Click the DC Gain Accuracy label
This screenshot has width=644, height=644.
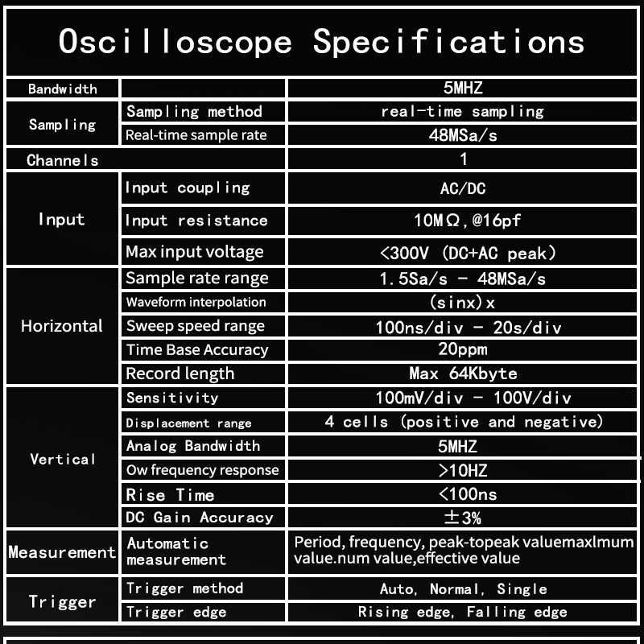(200, 518)
